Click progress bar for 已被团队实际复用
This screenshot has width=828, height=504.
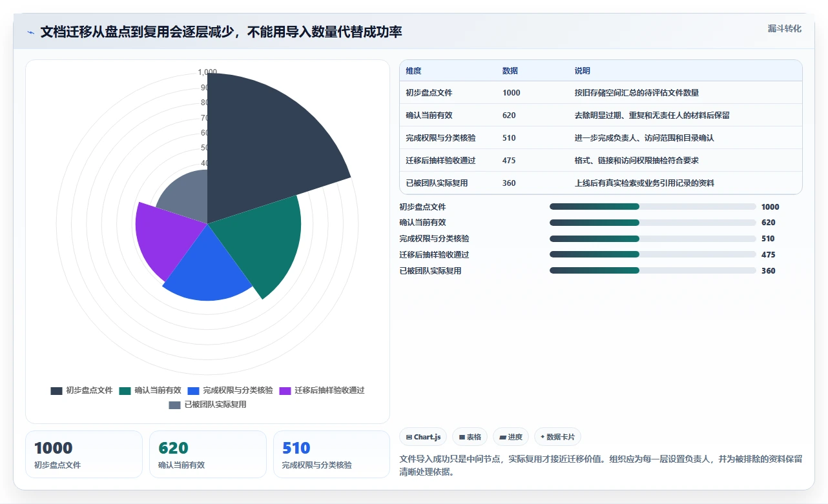click(652, 271)
